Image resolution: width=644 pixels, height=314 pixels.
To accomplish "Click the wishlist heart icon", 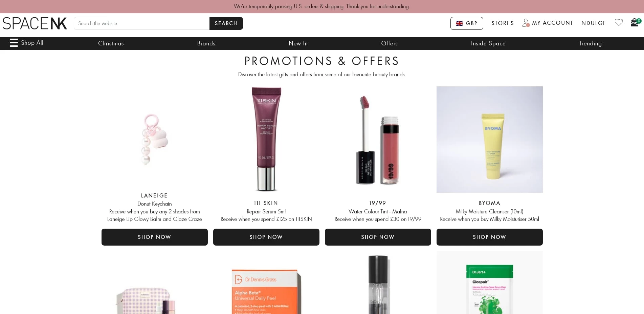I will (x=619, y=22).
